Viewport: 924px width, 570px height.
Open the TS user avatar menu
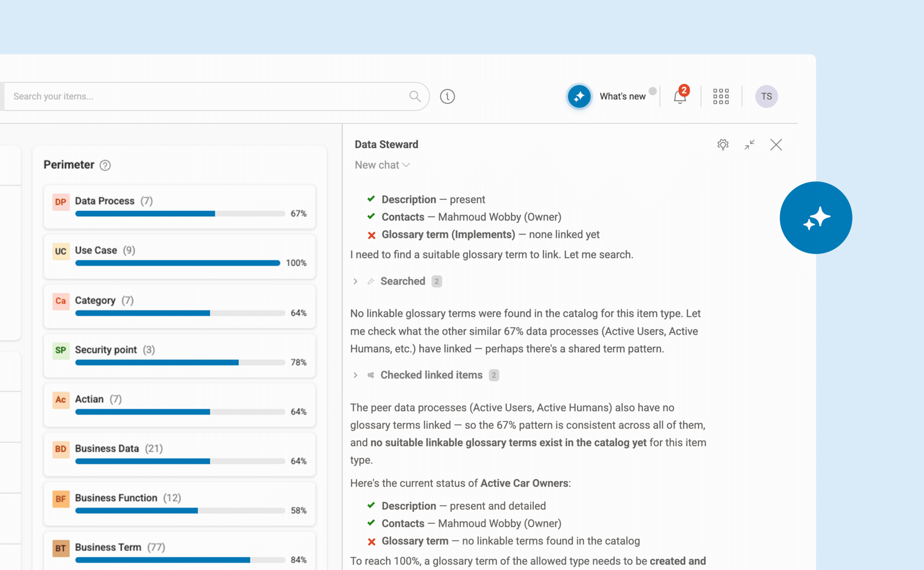[766, 97]
